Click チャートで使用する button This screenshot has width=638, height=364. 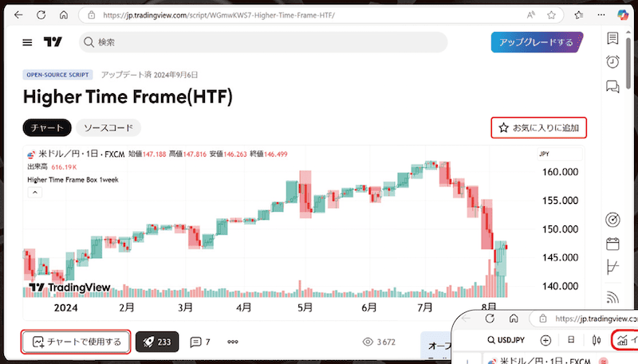click(77, 342)
